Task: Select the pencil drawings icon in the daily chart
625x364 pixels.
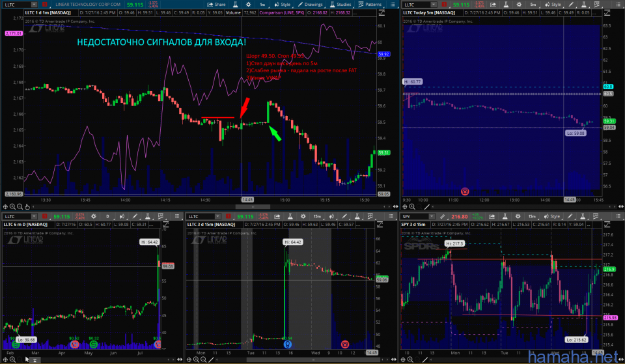Action: tap(135, 216)
